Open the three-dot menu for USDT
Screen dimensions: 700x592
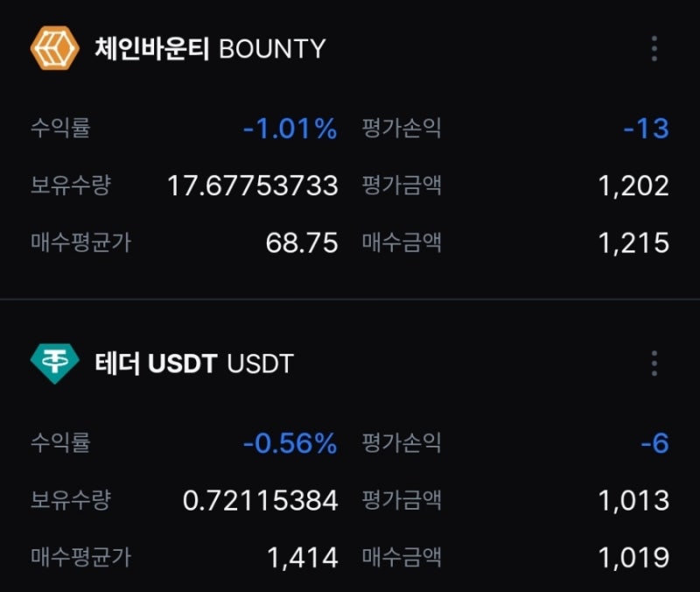click(x=654, y=363)
